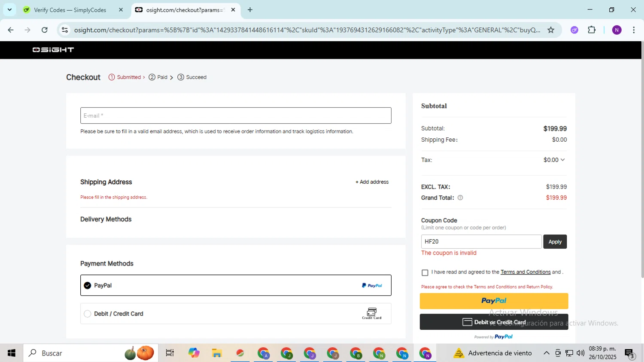Open Task View on taskbar
644x362 pixels.
pos(170,353)
